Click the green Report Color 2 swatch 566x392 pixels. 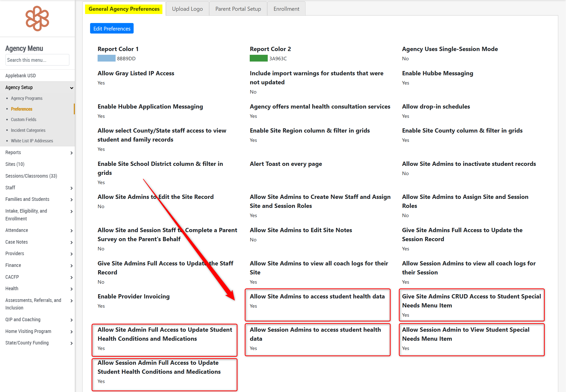(258, 58)
